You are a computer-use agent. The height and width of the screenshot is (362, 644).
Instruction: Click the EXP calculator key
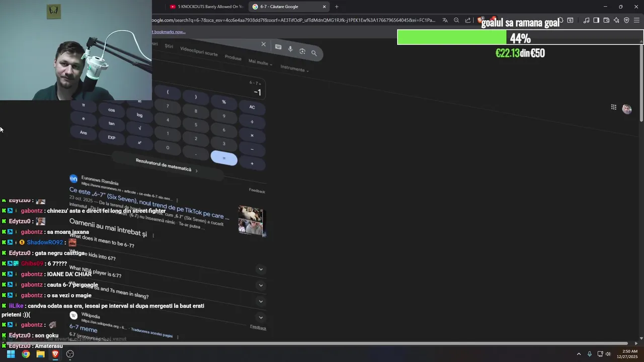[x=112, y=137]
